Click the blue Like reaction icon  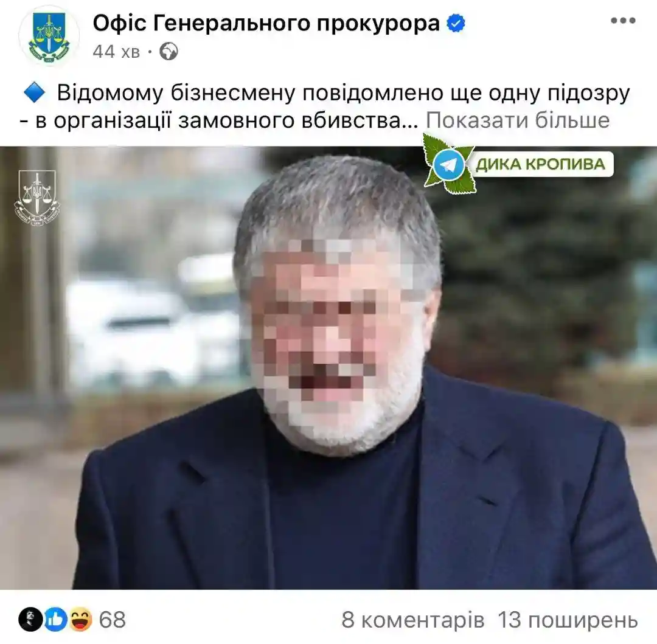tap(56, 619)
